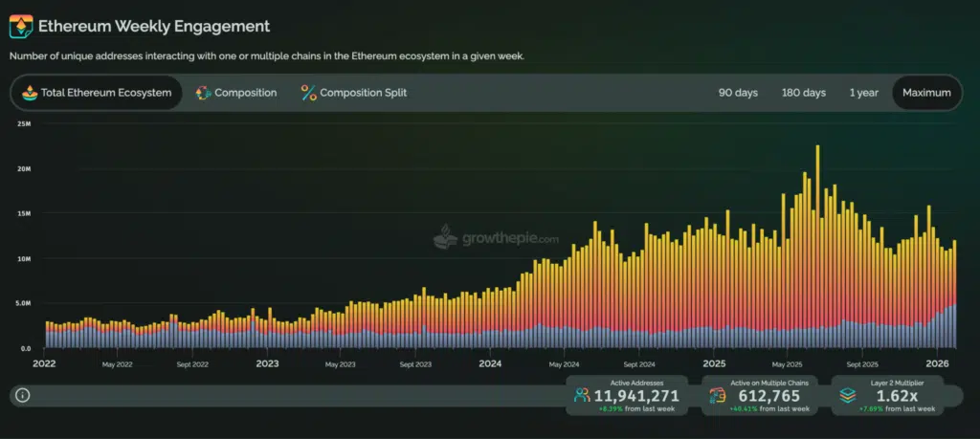Click the Active on Multiple Chains icon
The width and height of the screenshot is (980, 439).
(x=719, y=395)
